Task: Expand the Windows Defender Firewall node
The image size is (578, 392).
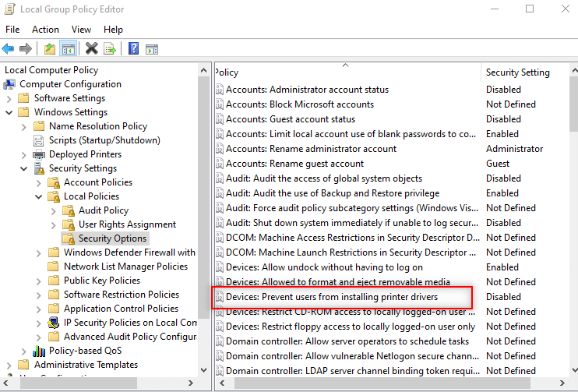Action: pos(39,253)
